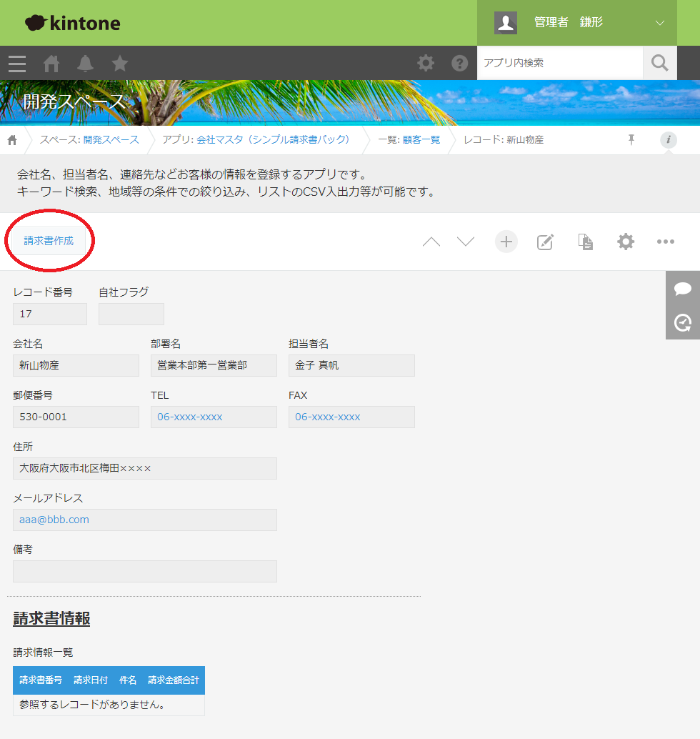
Task: Open notifications bell
Action: click(85, 63)
